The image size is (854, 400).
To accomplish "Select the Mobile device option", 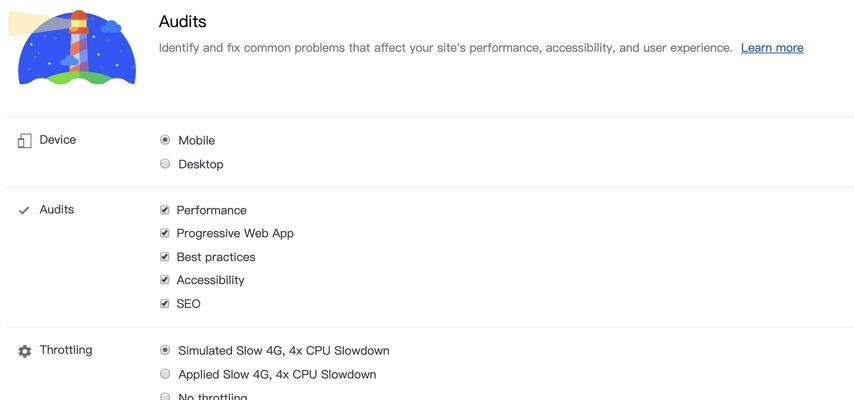I will (165, 140).
